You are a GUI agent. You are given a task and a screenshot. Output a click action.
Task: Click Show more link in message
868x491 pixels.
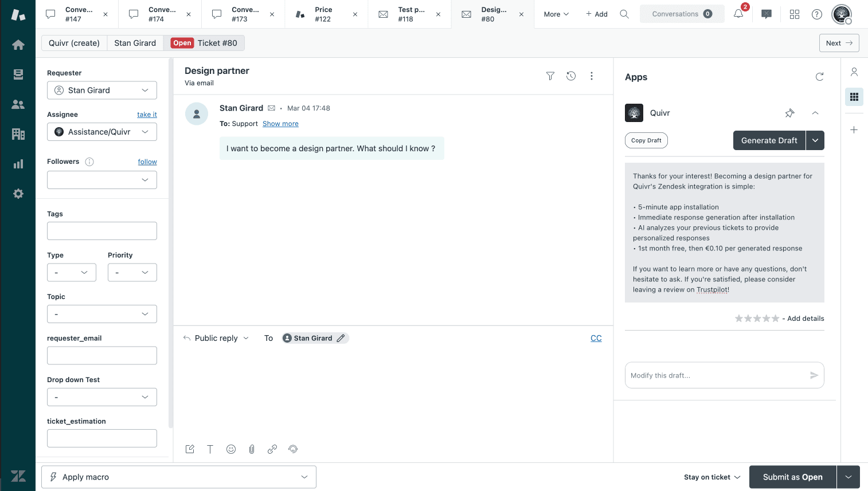point(280,124)
